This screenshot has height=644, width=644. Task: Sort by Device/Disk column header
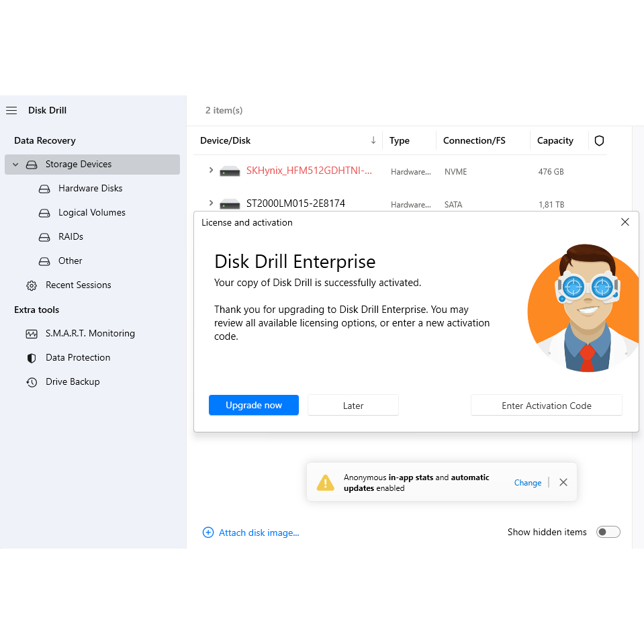pyautogui.click(x=225, y=140)
